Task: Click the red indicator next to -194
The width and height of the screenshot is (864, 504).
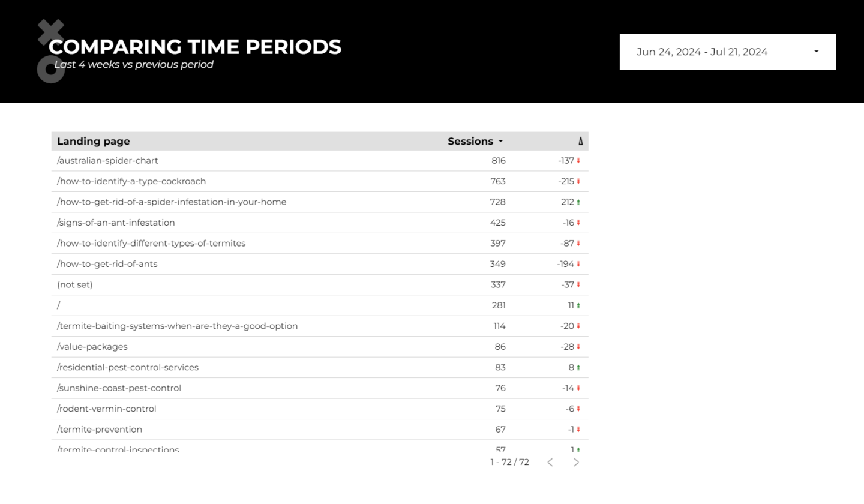Action: 579,263
